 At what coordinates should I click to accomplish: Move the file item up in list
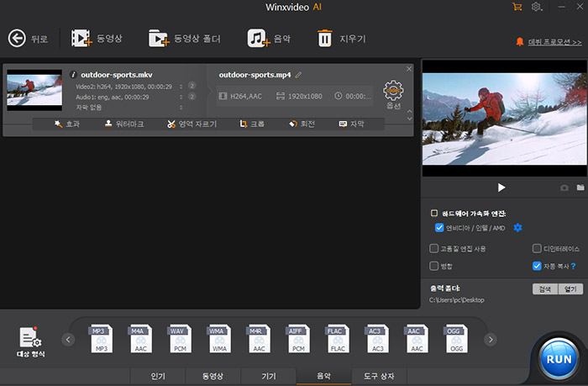click(x=410, y=111)
